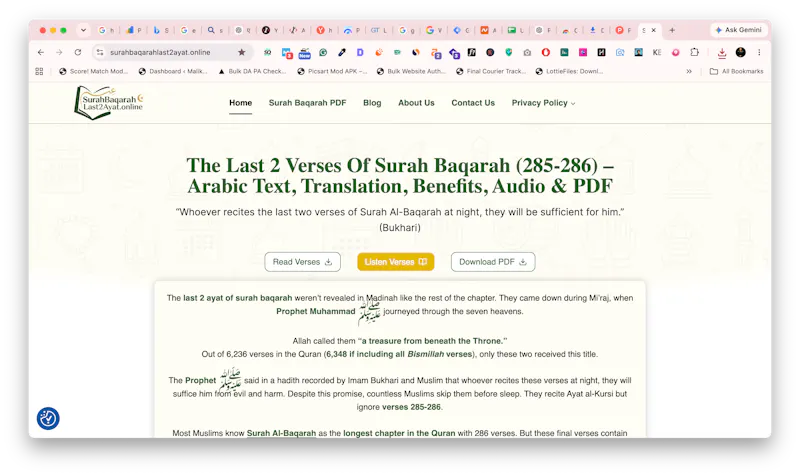Viewport: 800px width, 476px height.
Task: Click the pink circle extension icon
Action: [x=676, y=52]
